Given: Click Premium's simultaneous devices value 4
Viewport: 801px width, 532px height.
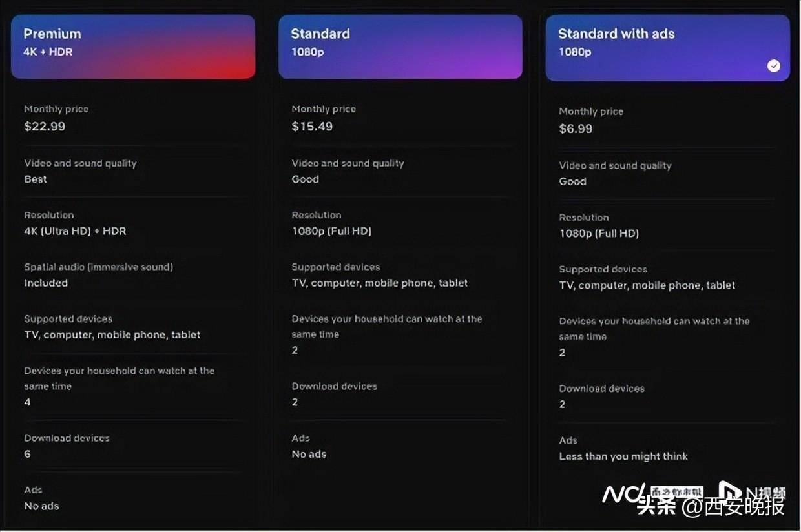Looking at the screenshot, I should (27, 402).
